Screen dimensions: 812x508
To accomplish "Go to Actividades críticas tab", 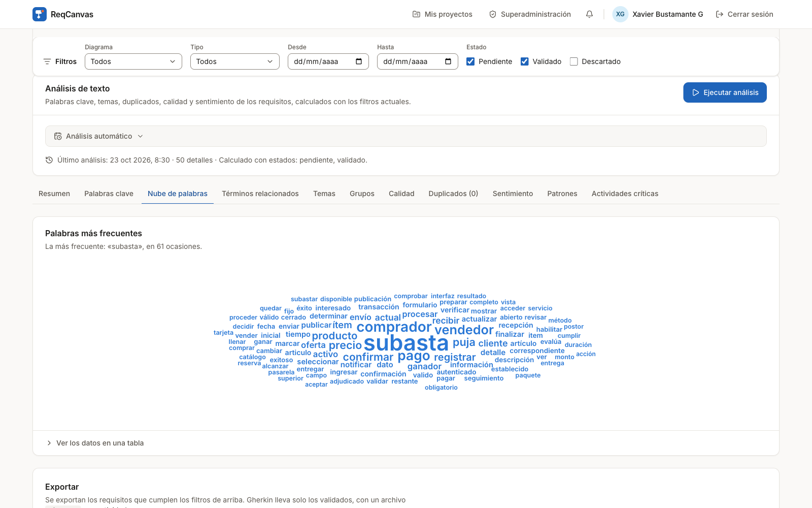I will (x=625, y=194).
